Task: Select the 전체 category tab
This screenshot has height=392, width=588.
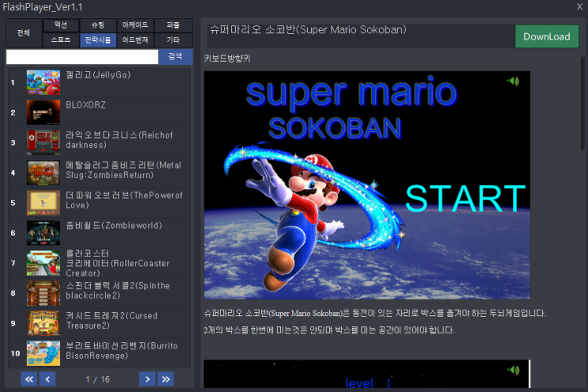Action: 24,32
